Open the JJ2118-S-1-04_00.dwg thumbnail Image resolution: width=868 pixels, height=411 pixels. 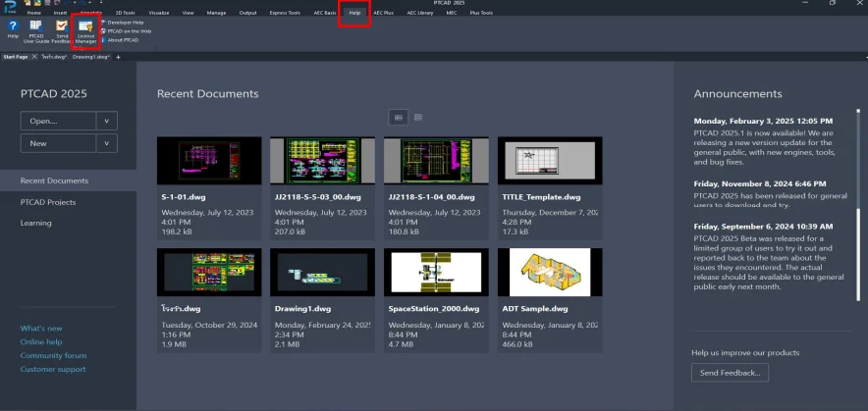[x=436, y=161]
